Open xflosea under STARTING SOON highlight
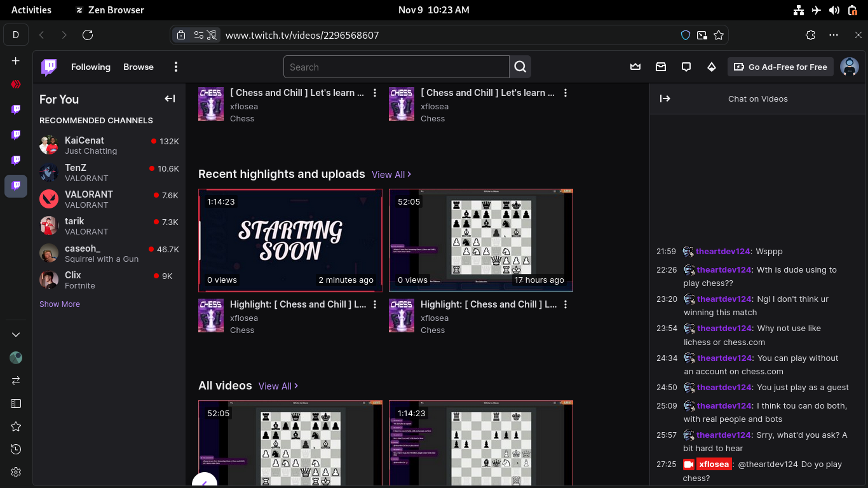Viewport: 868px width, 488px height. [244, 318]
